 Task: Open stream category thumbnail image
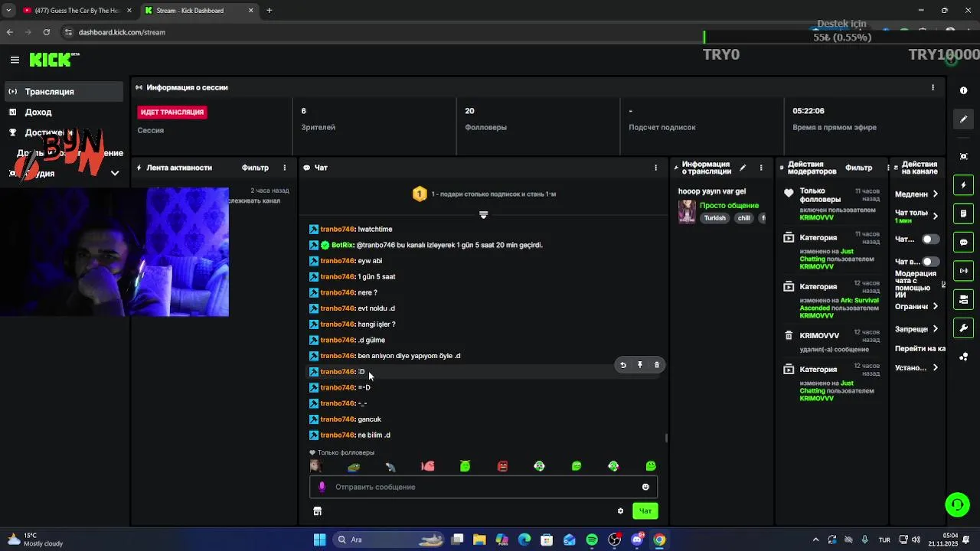pos(688,212)
